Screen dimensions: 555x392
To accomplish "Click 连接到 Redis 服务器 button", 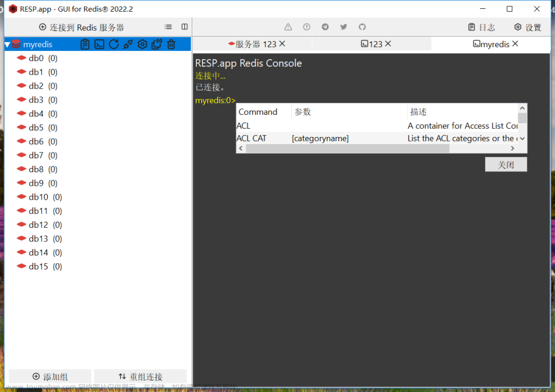I will [x=82, y=27].
